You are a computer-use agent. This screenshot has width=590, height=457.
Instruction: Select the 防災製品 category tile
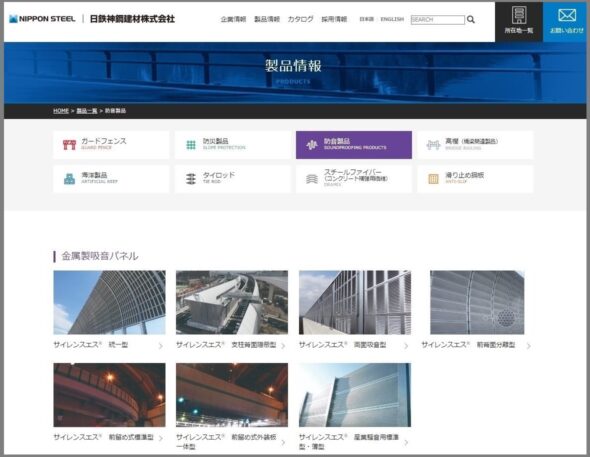[233, 145]
